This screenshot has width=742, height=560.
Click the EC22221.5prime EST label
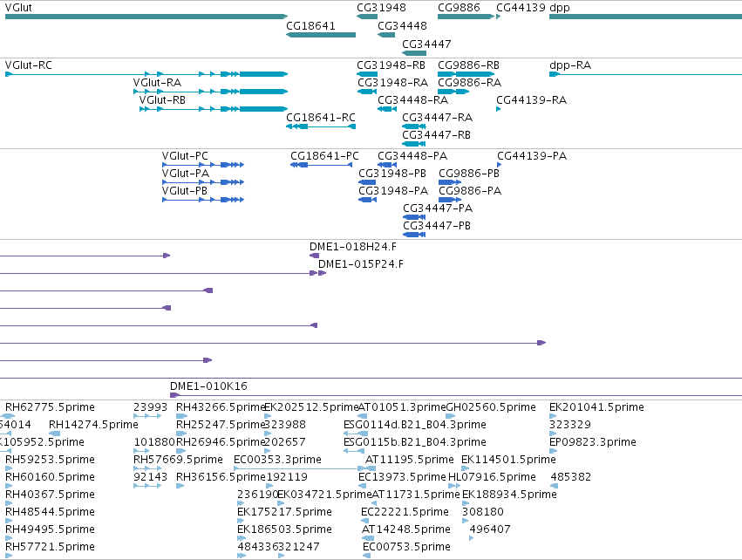[x=405, y=513]
